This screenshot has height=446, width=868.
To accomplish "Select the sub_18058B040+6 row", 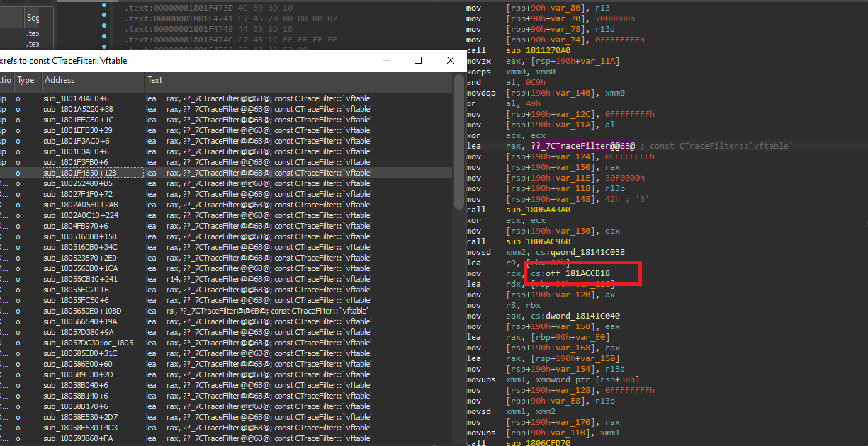I will click(226, 385).
